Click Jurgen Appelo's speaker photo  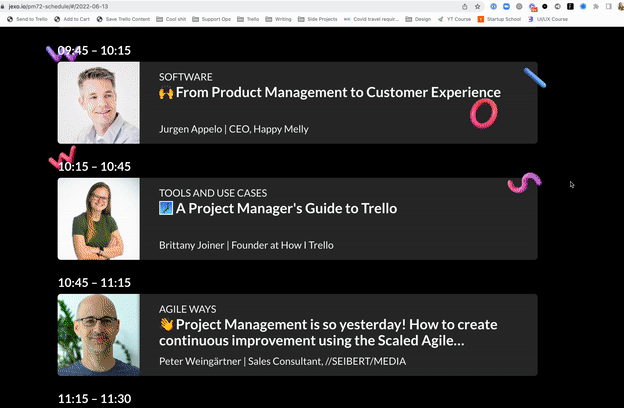tap(99, 103)
